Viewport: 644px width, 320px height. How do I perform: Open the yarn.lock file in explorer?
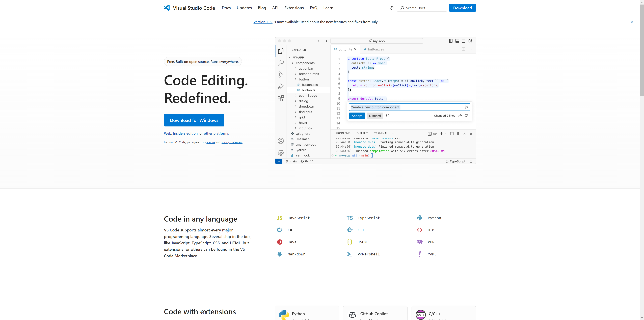pyautogui.click(x=303, y=155)
